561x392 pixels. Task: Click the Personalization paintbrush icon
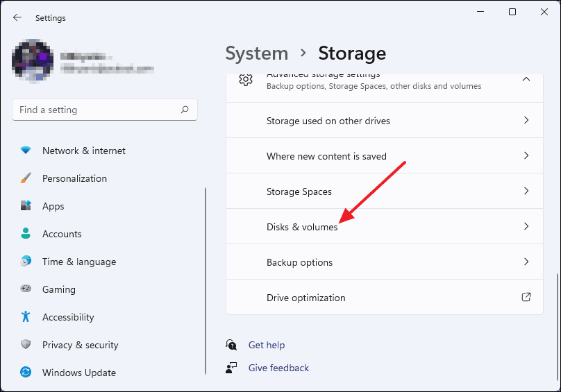[26, 178]
